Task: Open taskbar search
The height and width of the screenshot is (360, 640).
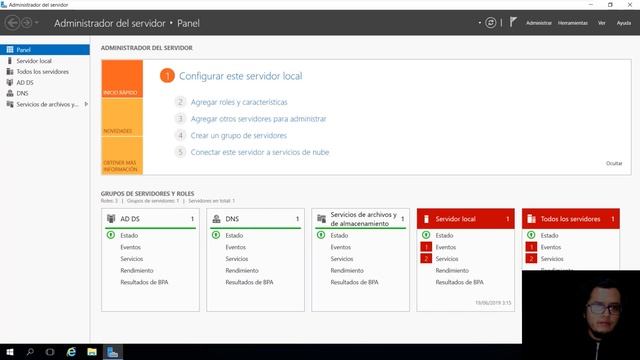Action: [30, 352]
